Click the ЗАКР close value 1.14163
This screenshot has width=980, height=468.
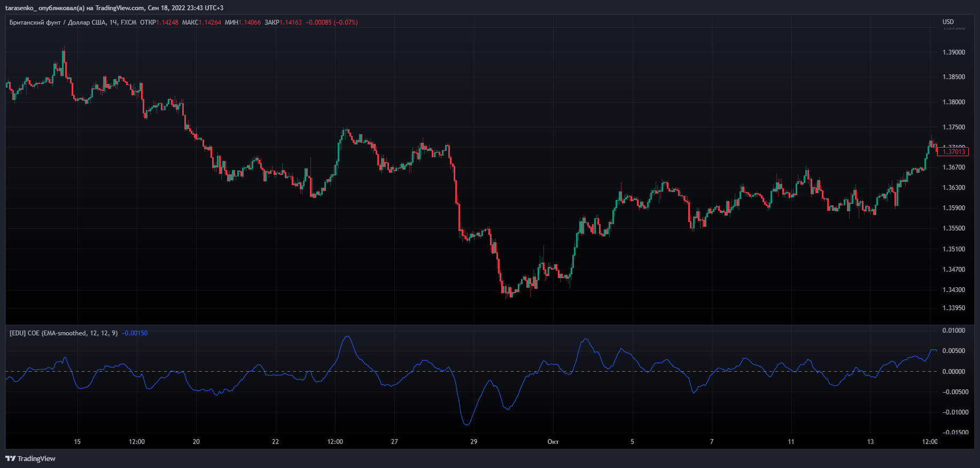[291, 22]
